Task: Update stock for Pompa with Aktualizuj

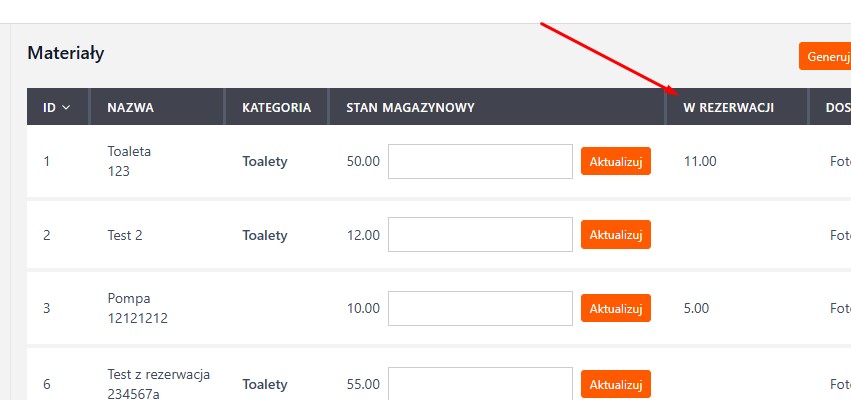Action: click(x=615, y=309)
